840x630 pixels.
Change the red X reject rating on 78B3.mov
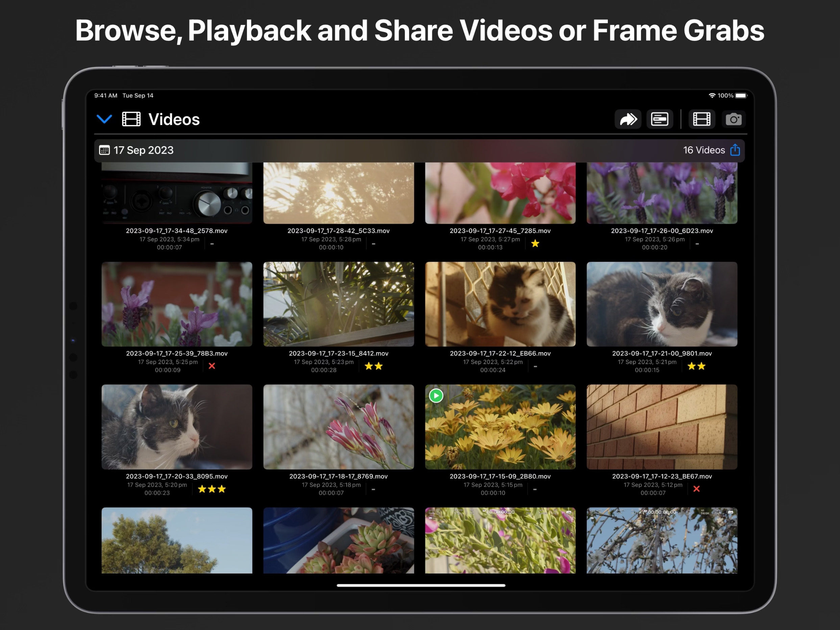tap(212, 366)
